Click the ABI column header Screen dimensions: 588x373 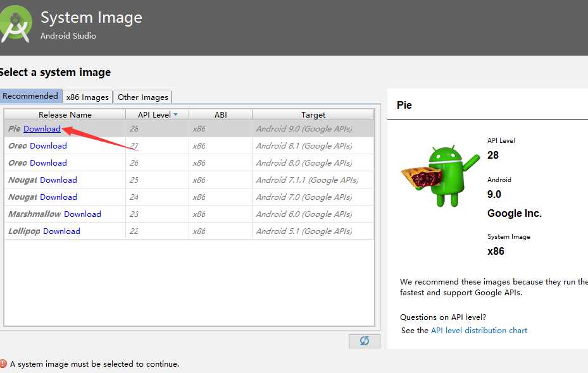[220, 114]
